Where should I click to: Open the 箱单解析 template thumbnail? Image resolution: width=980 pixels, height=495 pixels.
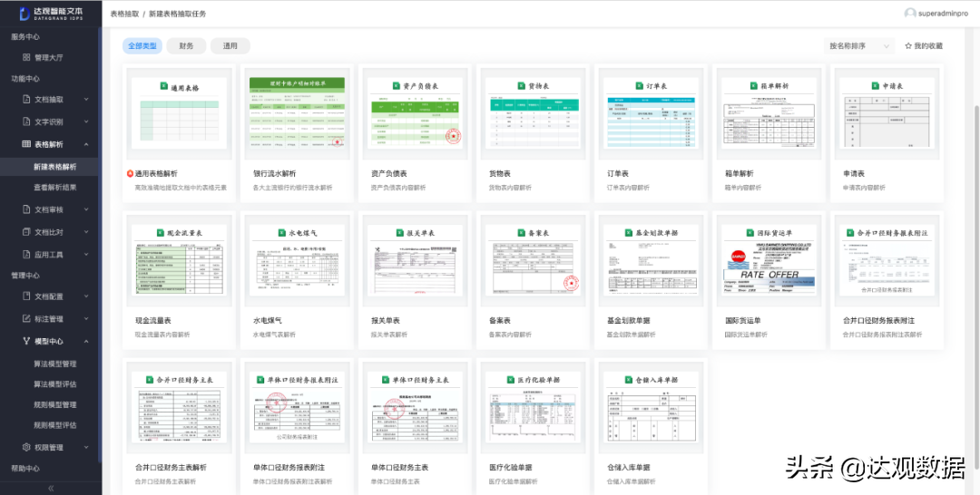(x=769, y=113)
